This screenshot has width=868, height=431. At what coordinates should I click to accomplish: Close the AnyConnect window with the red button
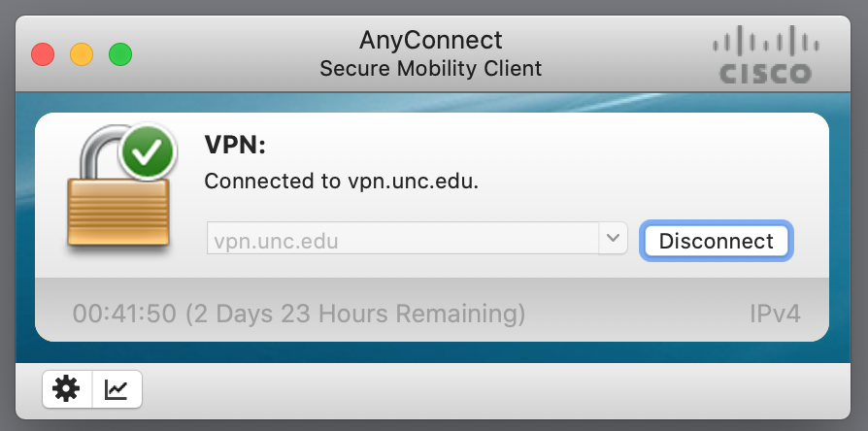tap(44, 53)
